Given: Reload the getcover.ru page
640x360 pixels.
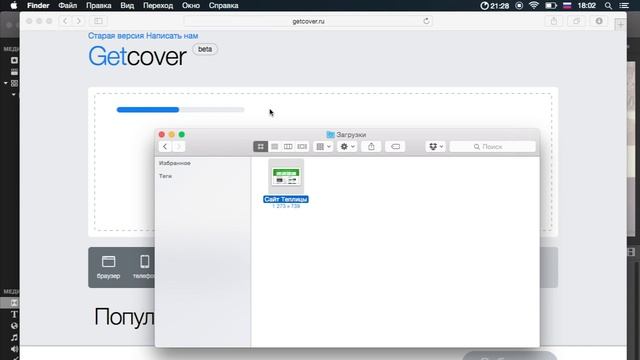Looking at the screenshot, I should point(426,21).
